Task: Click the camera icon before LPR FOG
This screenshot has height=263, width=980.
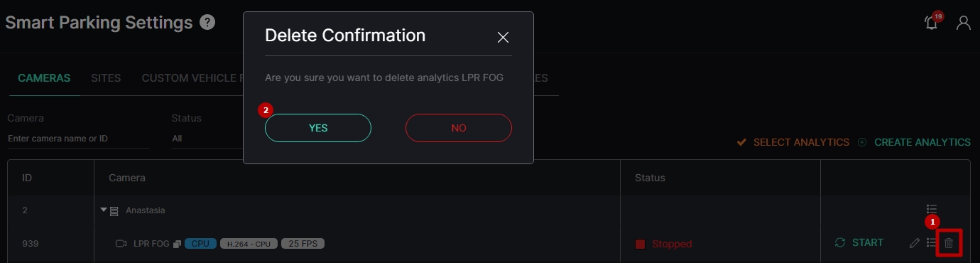Action: (121, 244)
